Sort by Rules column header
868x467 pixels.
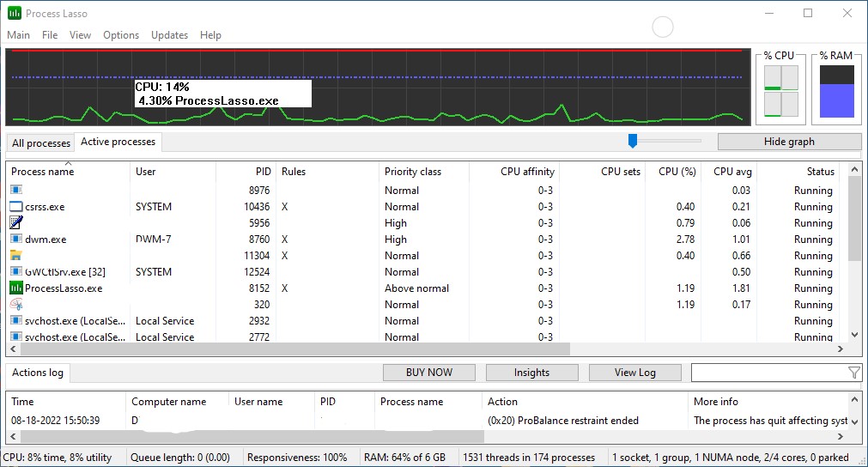click(x=327, y=172)
